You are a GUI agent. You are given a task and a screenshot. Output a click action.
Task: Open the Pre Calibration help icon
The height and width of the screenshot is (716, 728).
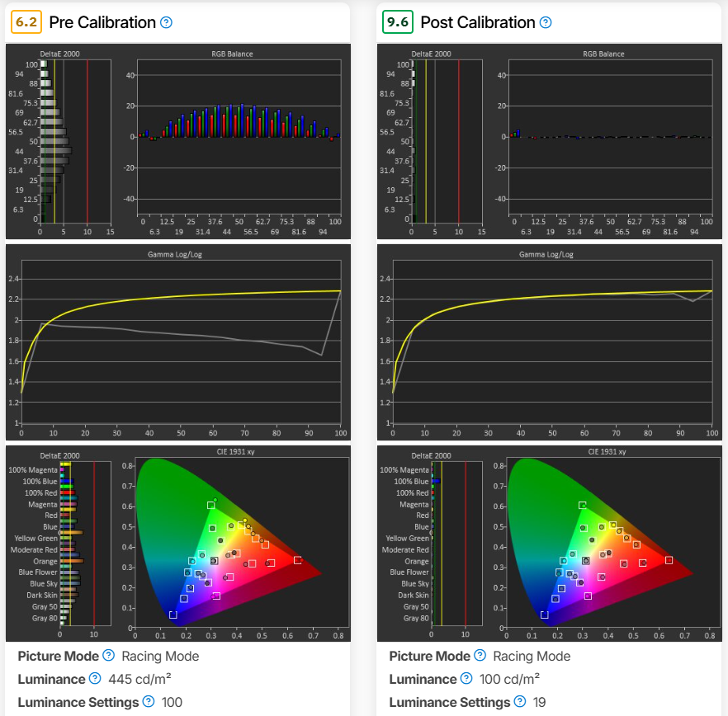166,22
